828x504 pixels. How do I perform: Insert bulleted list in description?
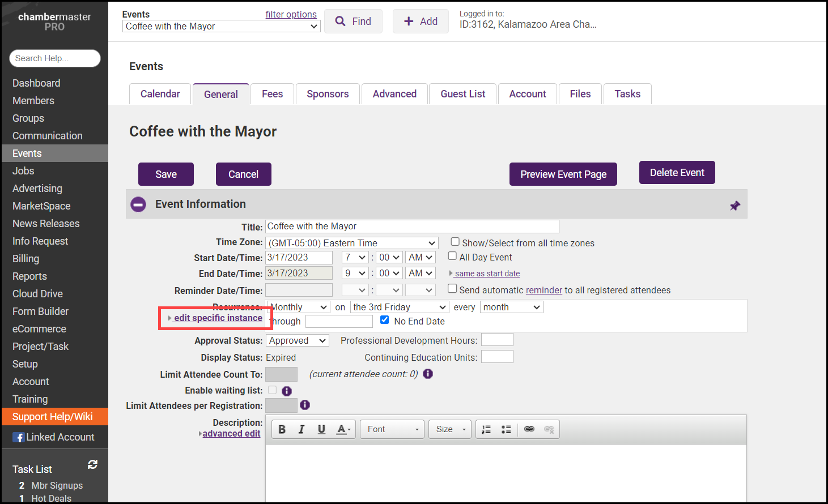(x=506, y=429)
